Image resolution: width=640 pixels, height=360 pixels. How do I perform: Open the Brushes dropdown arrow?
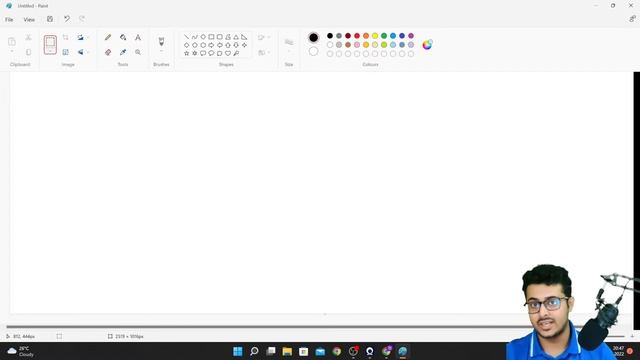161,52
